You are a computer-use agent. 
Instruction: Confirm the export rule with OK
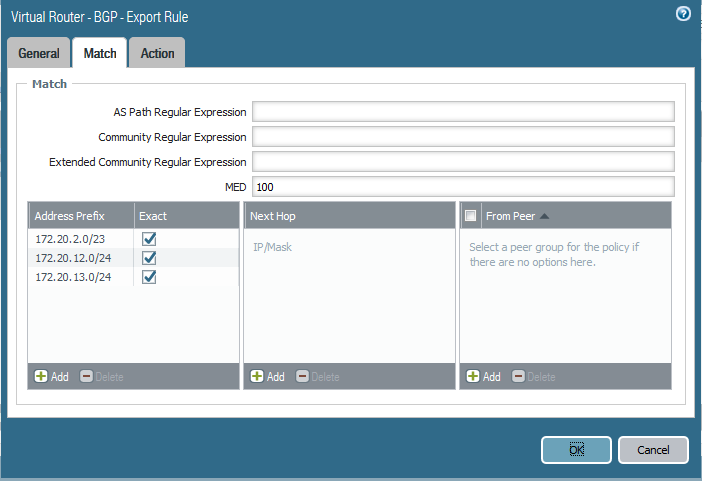pyautogui.click(x=576, y=450)
